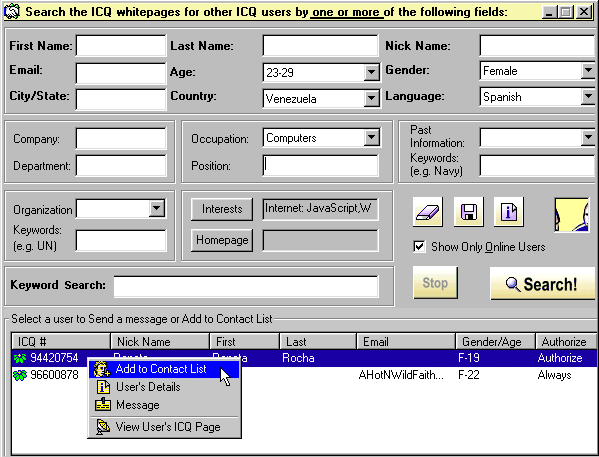
Task: Click the Company input field
Action: click(x=121, y=139)
